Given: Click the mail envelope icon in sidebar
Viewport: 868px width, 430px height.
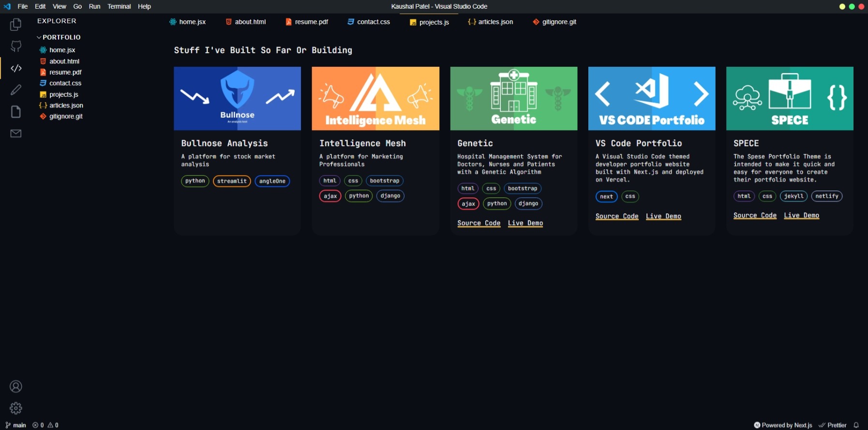Looking at the screenshot, I should coord(16,133).
